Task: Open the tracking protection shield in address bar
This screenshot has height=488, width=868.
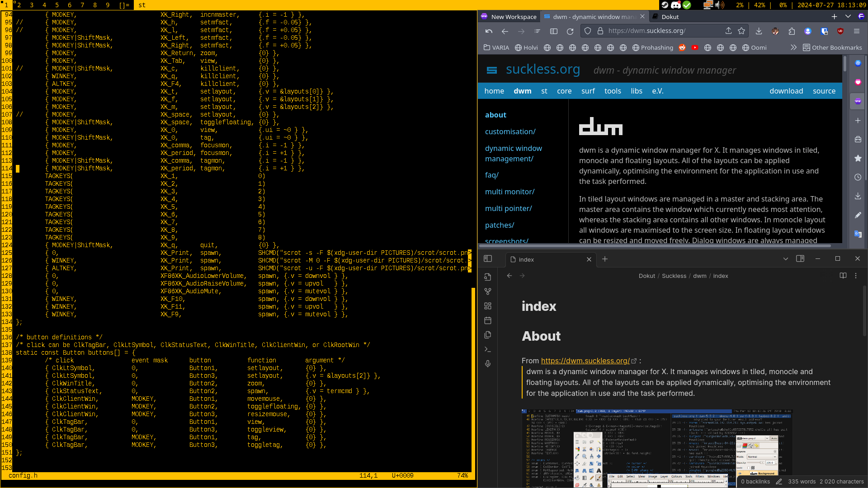Action: (588, 31)
